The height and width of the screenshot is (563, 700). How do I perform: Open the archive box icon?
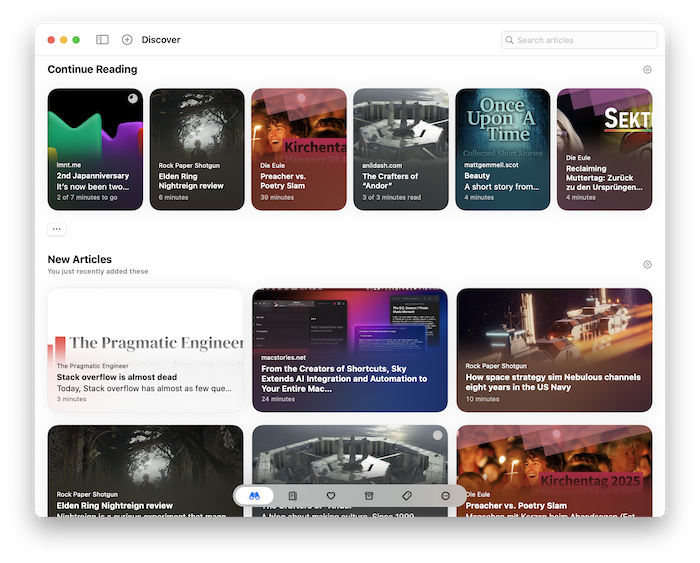click(x=369, y=496)
